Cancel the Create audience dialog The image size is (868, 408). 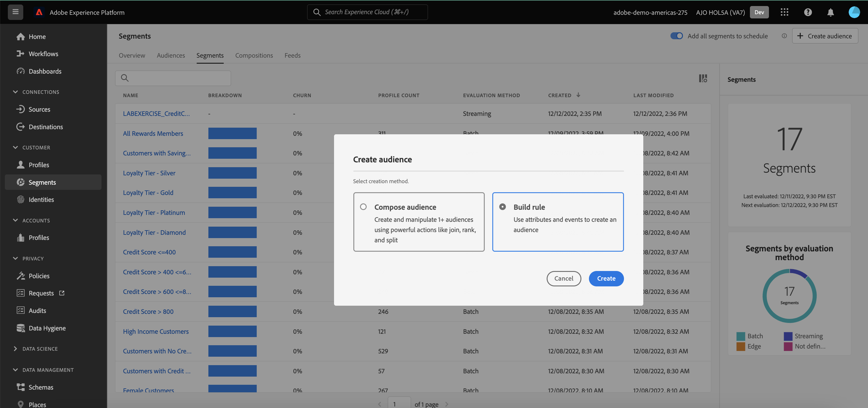tap(563, 279)
